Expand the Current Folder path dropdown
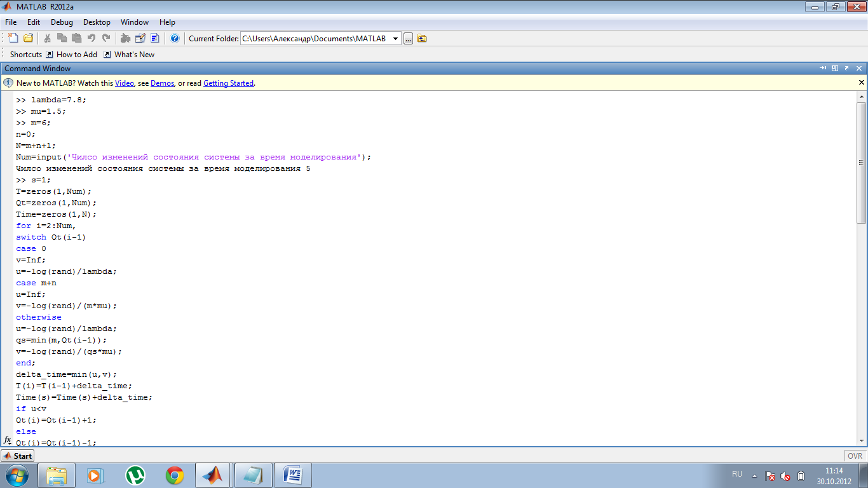This screenshot has height=488, width=868. pyautogui.click(x=396, y=38)
